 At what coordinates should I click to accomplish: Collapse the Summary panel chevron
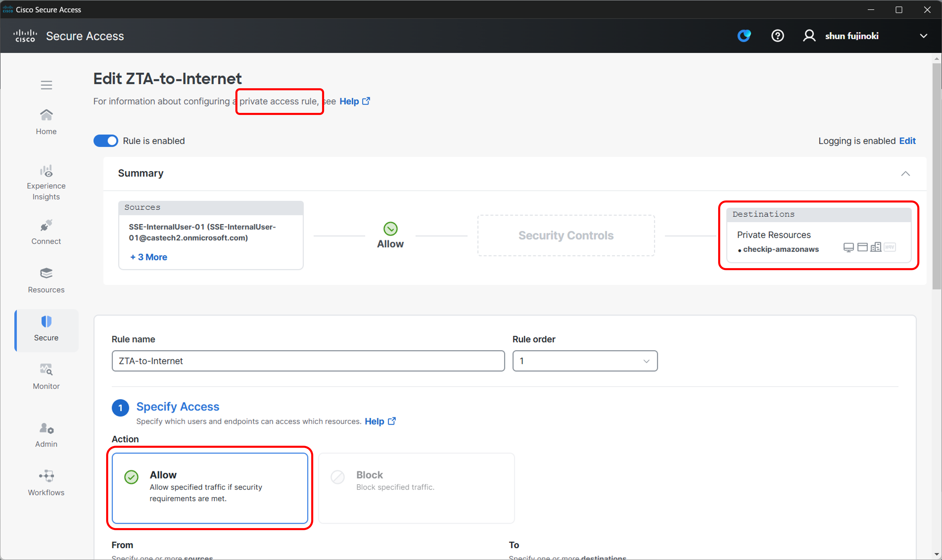[x=905, y=174]
